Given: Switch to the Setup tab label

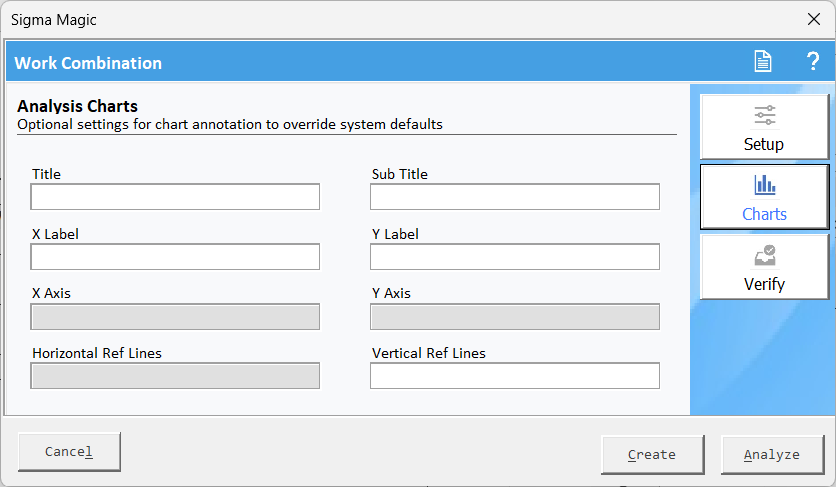Looking at the screenshot, I should click(763, 144).
